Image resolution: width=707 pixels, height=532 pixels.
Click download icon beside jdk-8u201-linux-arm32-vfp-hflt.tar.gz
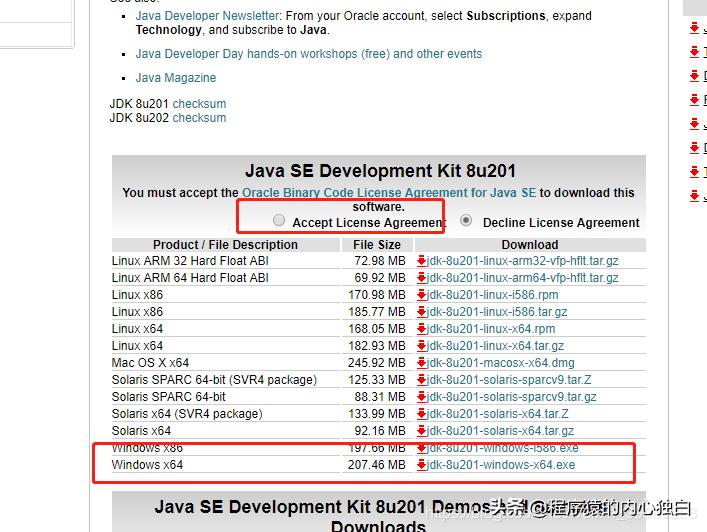[422, 261]
